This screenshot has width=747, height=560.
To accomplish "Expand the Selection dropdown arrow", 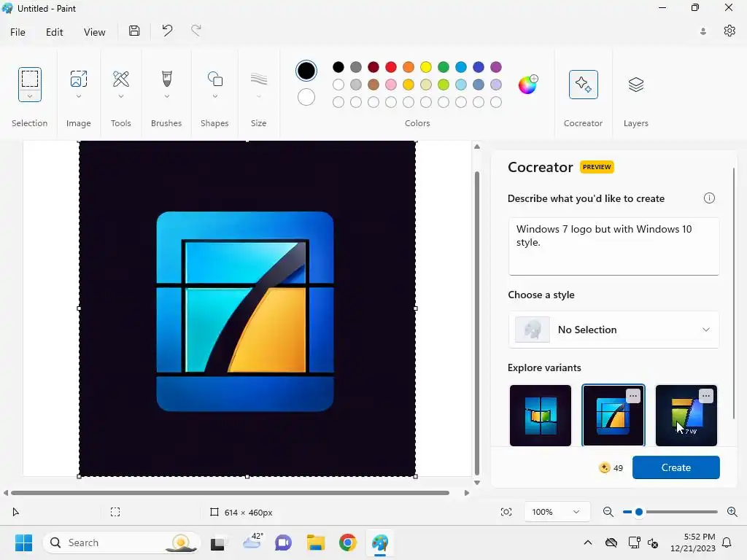I will [29, 96].
